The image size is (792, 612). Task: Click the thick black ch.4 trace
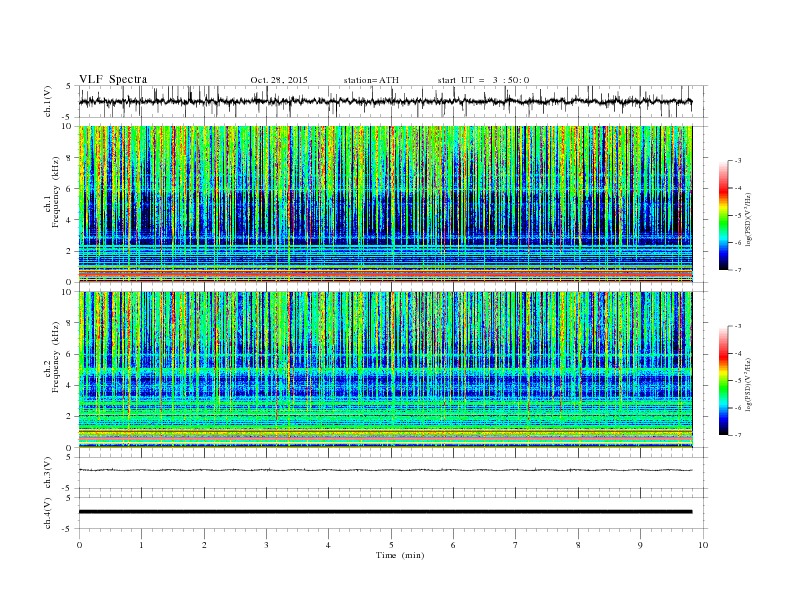coord(385,512)
